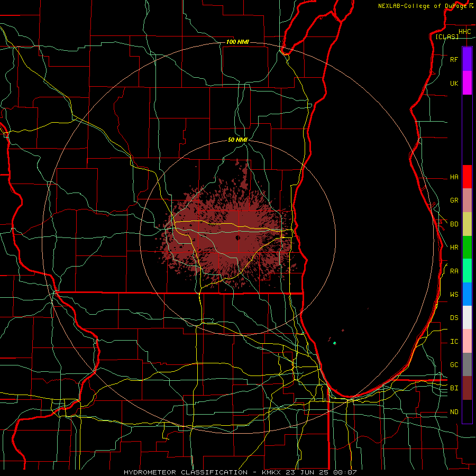Image resolution: width=476 pixels, height=476 pixels.
Task: Click the DS white legend color swatch
Action: (467, 317)
